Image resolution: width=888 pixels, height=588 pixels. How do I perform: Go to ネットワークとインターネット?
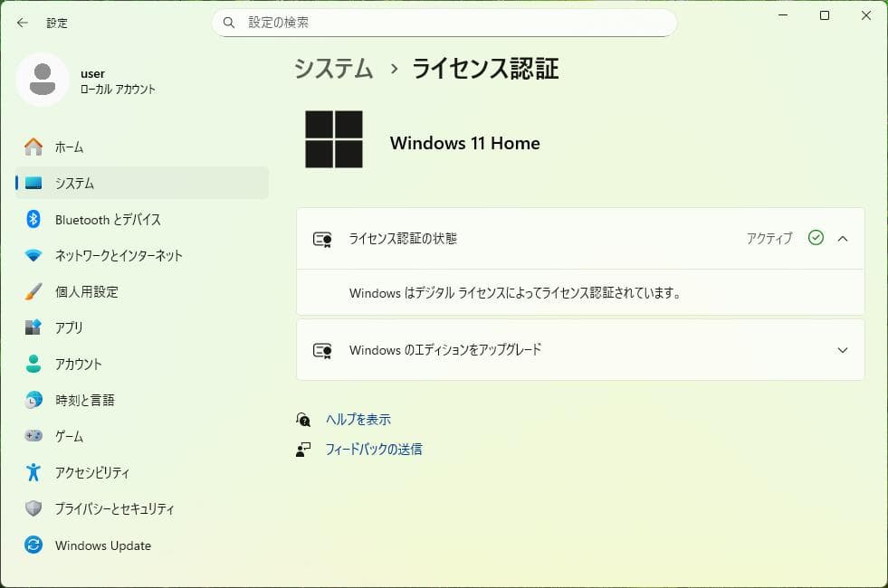tap(142, 256)
